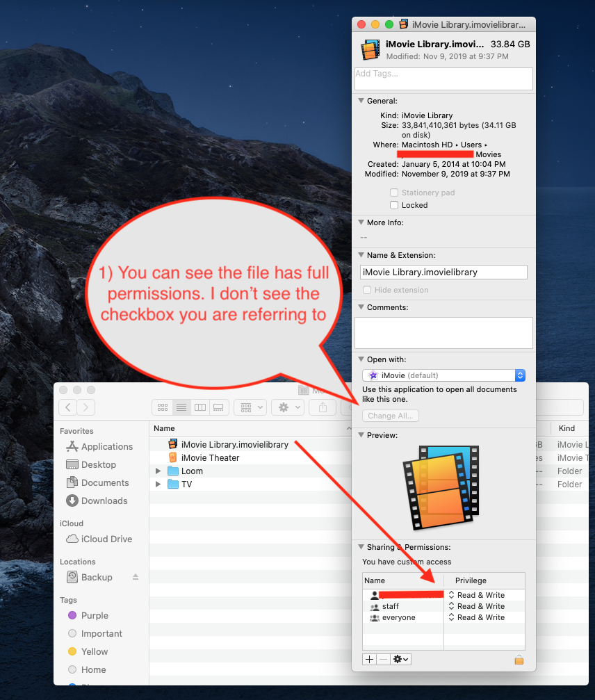This screenshot has width=595, height=700.
Task: Click the Info window title file icon
Action: tap(404, 24)
